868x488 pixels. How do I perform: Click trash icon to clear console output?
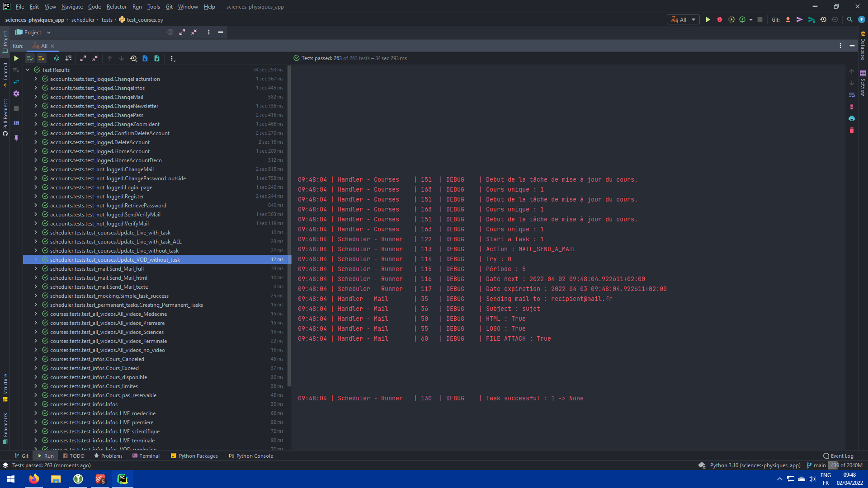(x=852, y=130)
